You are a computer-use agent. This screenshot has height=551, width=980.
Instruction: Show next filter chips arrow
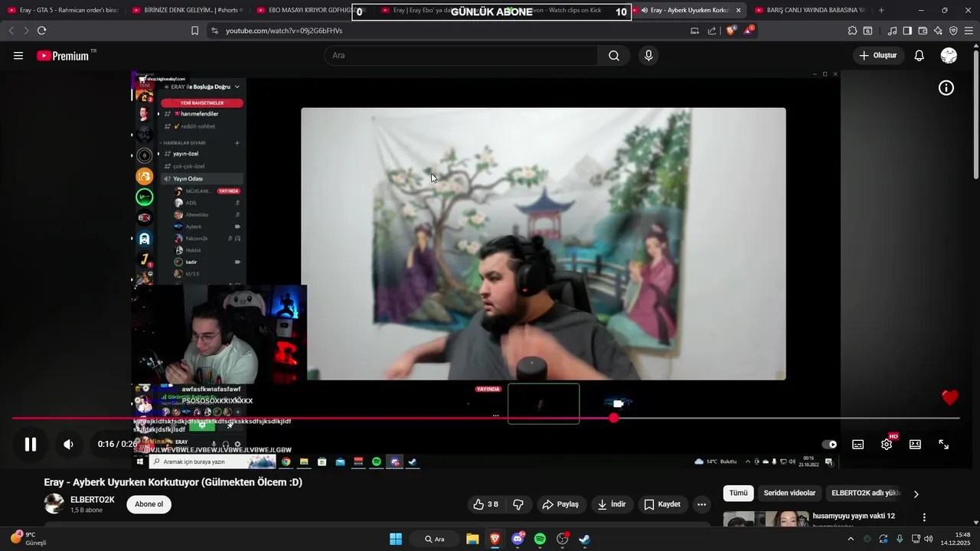[x=916, y=494]
